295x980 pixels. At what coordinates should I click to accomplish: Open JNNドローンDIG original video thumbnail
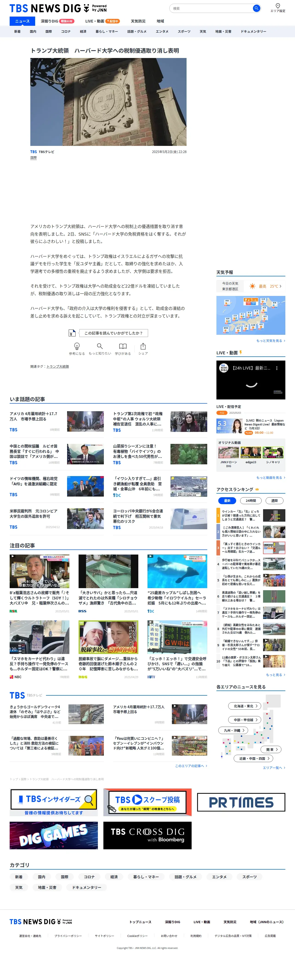[229, 452]
